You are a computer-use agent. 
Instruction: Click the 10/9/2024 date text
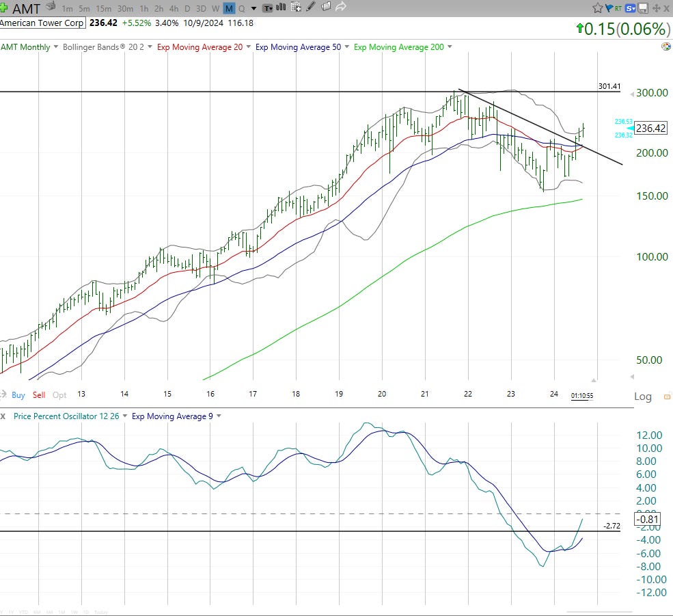[x=204, y=23]
